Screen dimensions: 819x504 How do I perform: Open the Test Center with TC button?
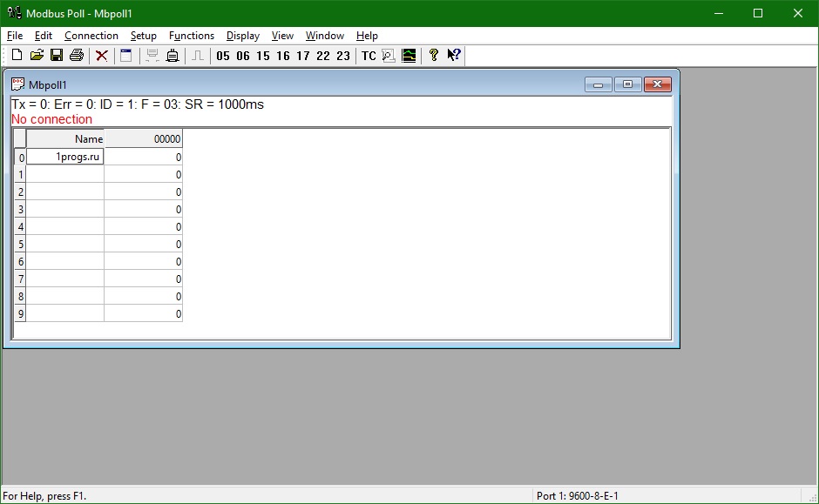[x=367, y=55]
